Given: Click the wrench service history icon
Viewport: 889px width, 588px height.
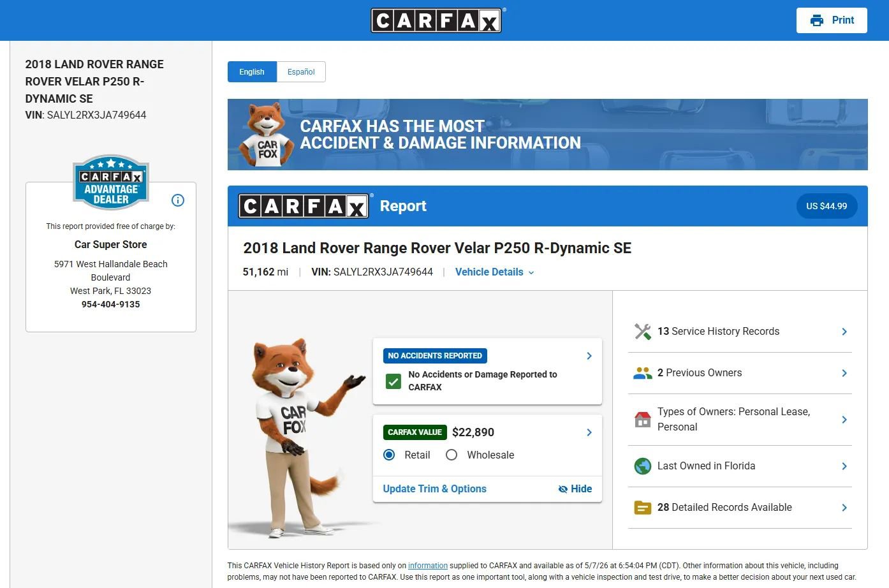Looking at the screenshot, I should click(x=643, y=332).
